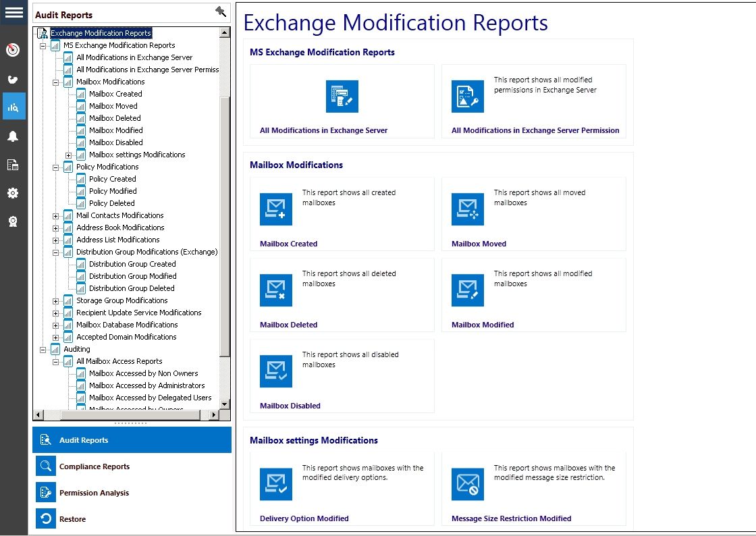
Task: Collapse the MS Exchange Modification Reports node
Action: click(x=43, y=47)
